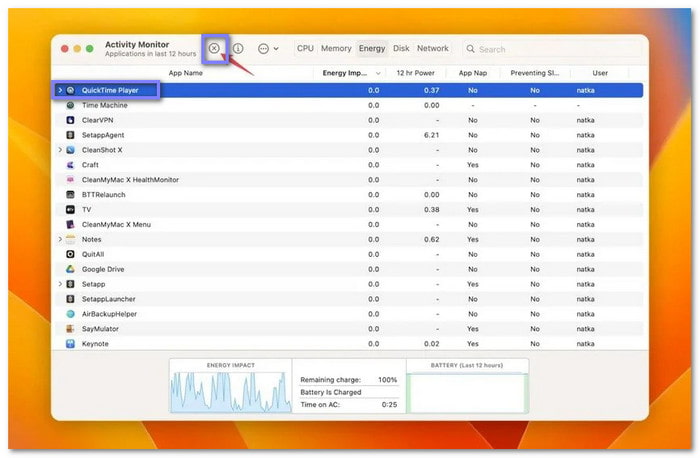This screenshot has width=700, height=458.
Task: Click the Keynote app icon
Action: tap(71, 344)
